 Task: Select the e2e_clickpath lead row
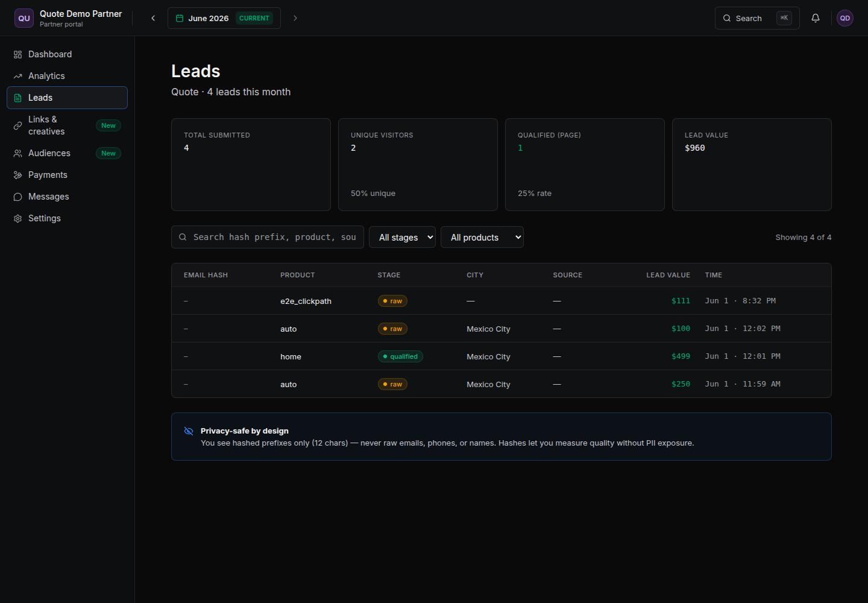click(502, 301)
